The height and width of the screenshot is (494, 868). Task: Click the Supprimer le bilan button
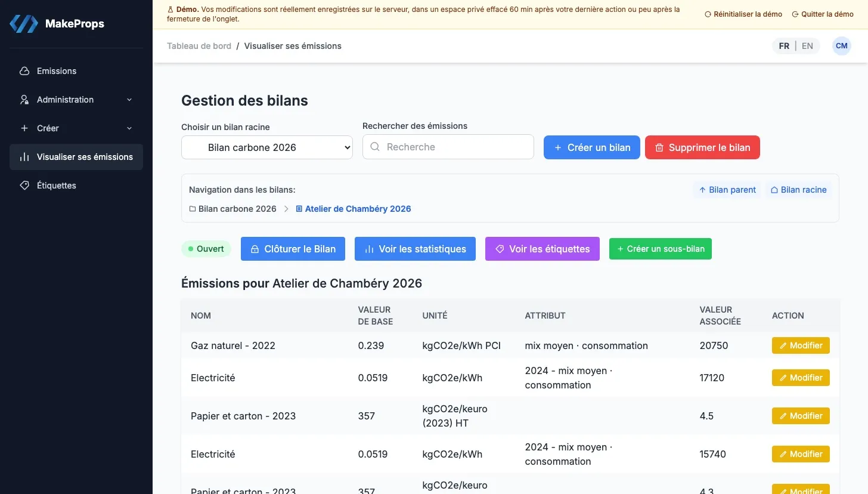pyautogui.click(x=702, y=147)
